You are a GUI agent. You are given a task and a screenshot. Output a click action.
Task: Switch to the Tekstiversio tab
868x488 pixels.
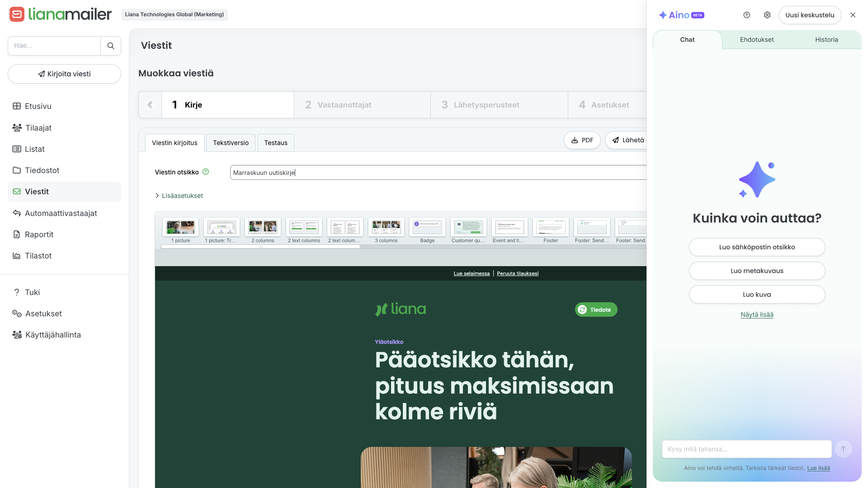[x=231, y=143]
